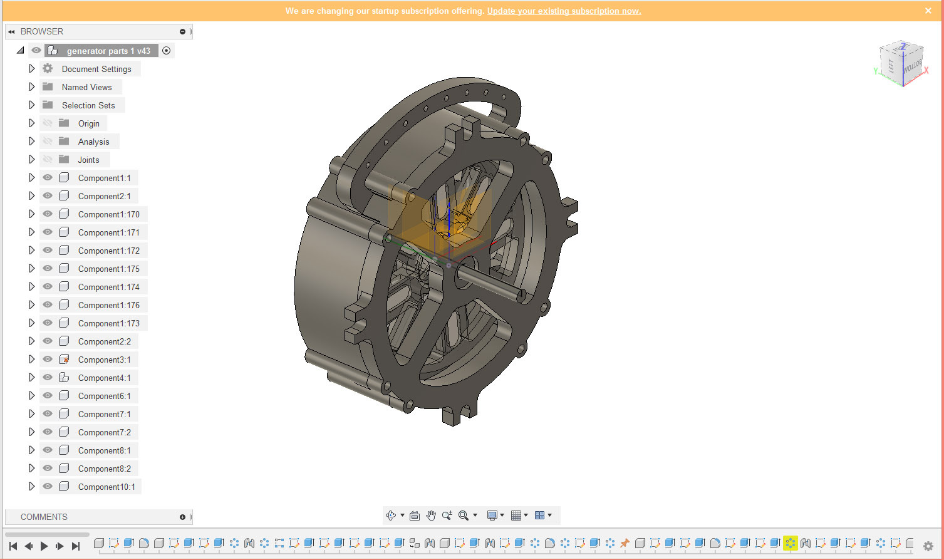Collapse the BROWSER panel
This screenshot has width=944, height=560.
click(11, 31)
